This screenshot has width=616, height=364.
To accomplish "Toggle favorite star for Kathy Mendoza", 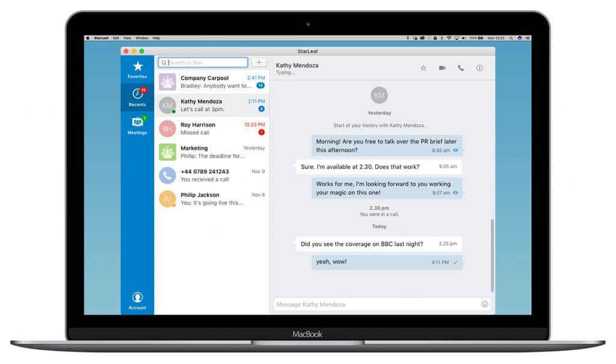I will pyautogui.click(x=423, y=68).
